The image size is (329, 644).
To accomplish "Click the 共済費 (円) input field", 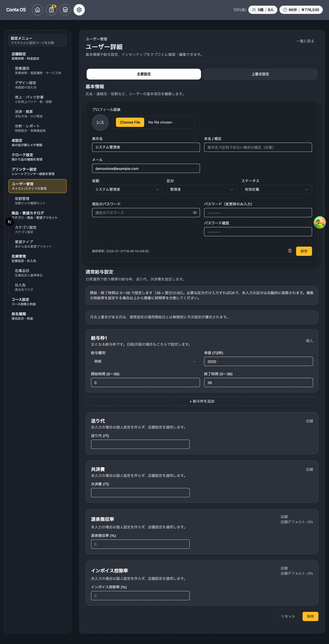I will 140,493.
